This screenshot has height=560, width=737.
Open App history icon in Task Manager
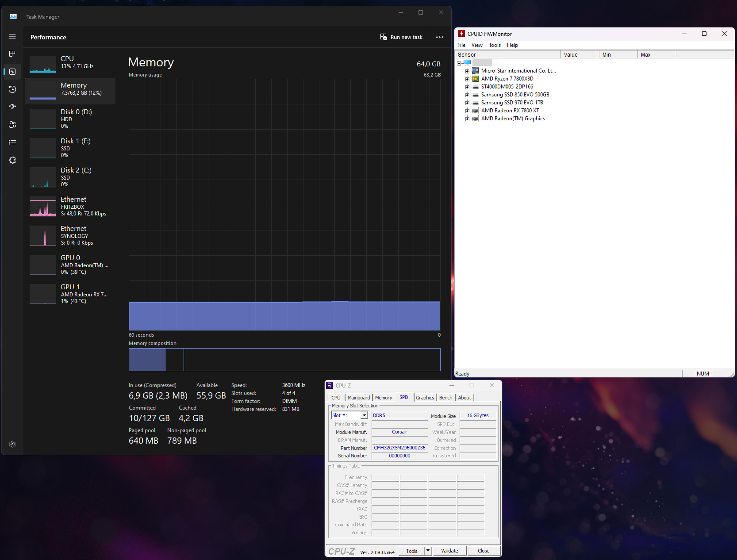click(x=12, y=89)
